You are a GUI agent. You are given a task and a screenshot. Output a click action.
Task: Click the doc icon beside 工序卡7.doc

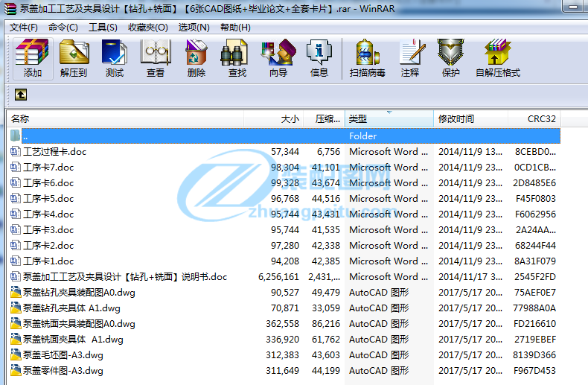[16, 167]
